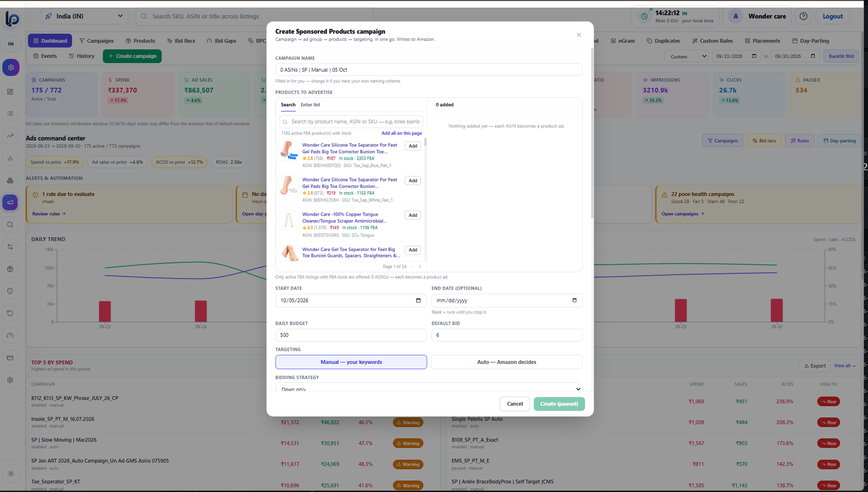868x492 pixels.
Task: Click the Default Bid input field
Action: click(507, 335)
